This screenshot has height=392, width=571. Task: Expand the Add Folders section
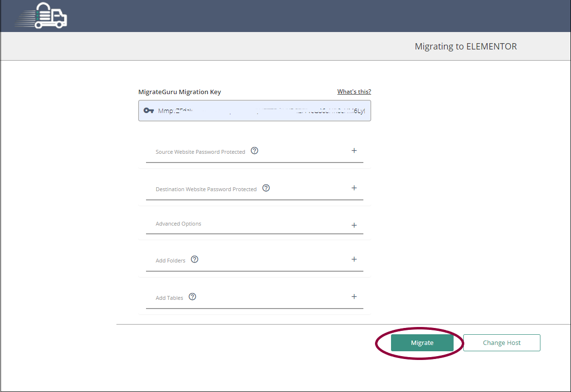tap(354, 259)
